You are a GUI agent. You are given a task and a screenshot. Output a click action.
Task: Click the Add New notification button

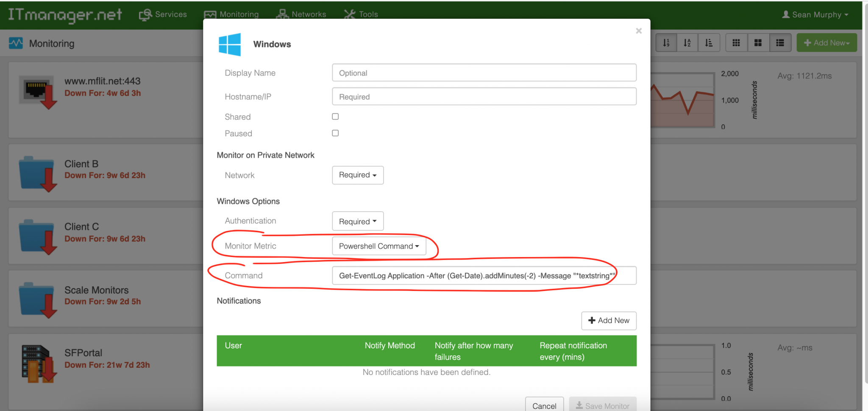[609, 321]
